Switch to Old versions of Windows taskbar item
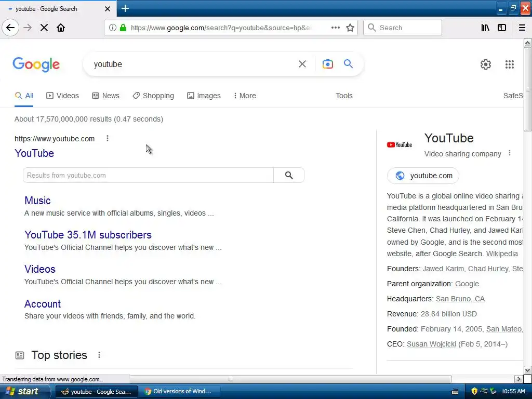This screenshot has width=532, height=399. tap(179, 391)
